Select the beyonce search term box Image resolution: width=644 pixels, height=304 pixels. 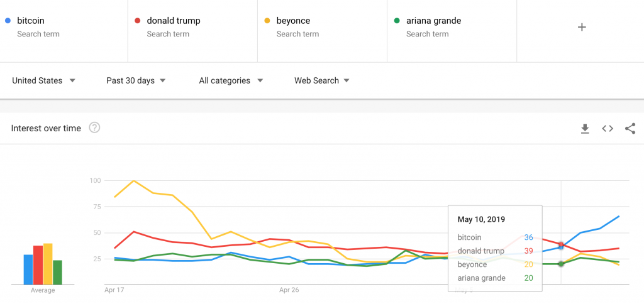coord(323,27)
